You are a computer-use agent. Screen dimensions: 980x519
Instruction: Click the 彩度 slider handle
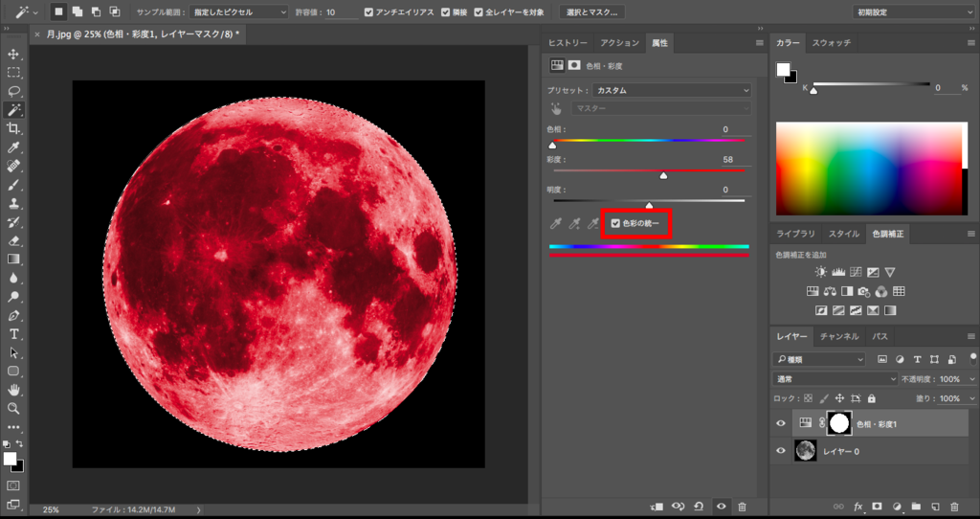point(663,175)
